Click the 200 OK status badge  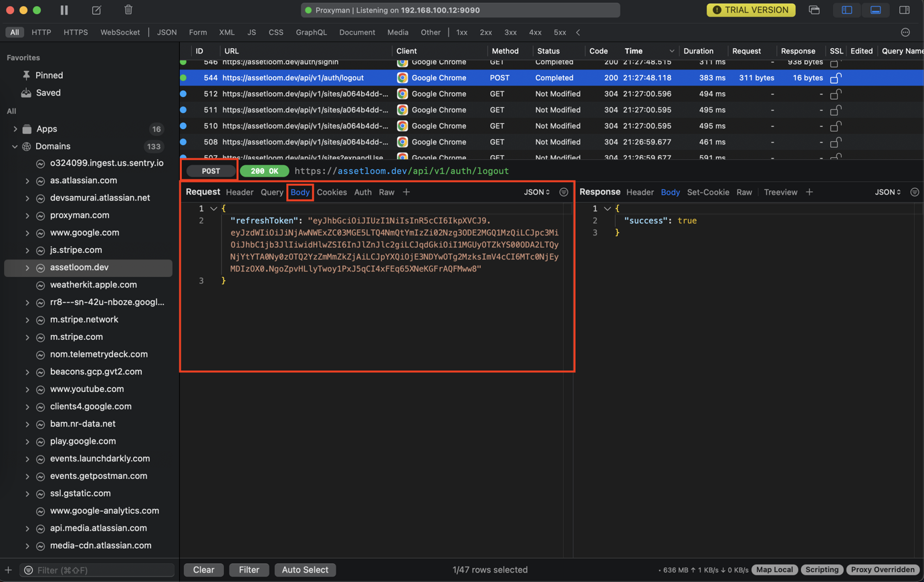[x=265, y=171]
